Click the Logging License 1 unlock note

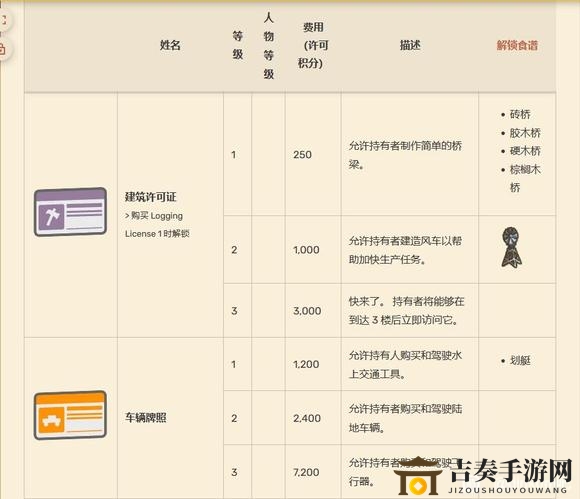(x=157, y=225)
